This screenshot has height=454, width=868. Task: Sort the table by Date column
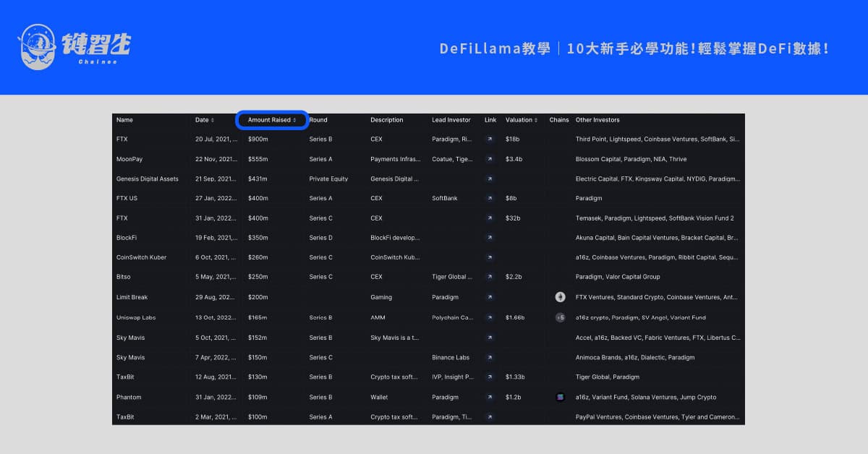click(205, 120)
